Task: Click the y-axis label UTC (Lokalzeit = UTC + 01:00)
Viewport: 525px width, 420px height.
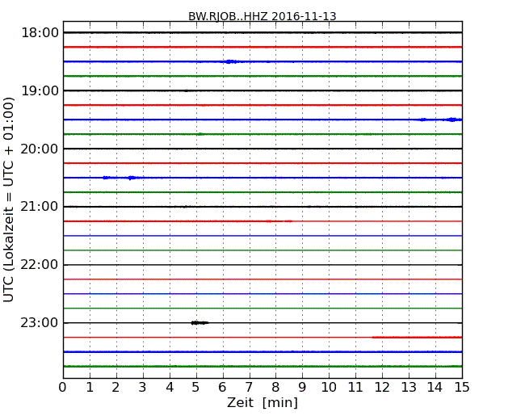Action: (x=9, y=199)
